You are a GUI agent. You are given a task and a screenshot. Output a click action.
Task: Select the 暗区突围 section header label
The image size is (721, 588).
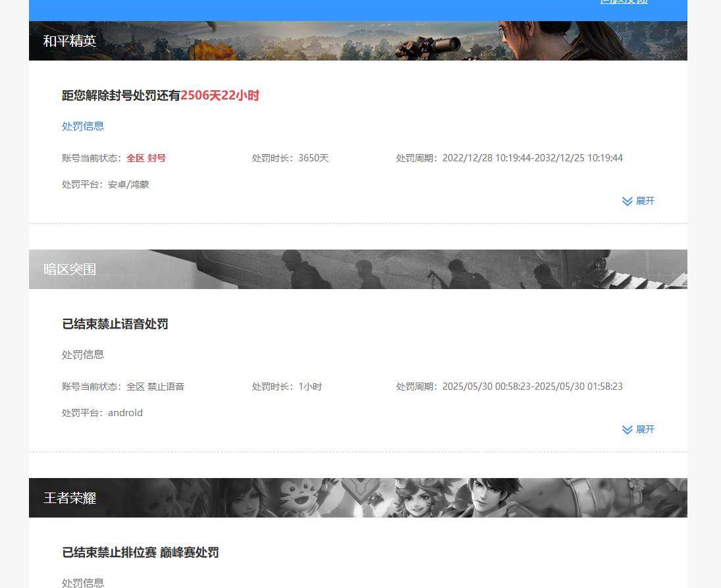coord(69,269)
